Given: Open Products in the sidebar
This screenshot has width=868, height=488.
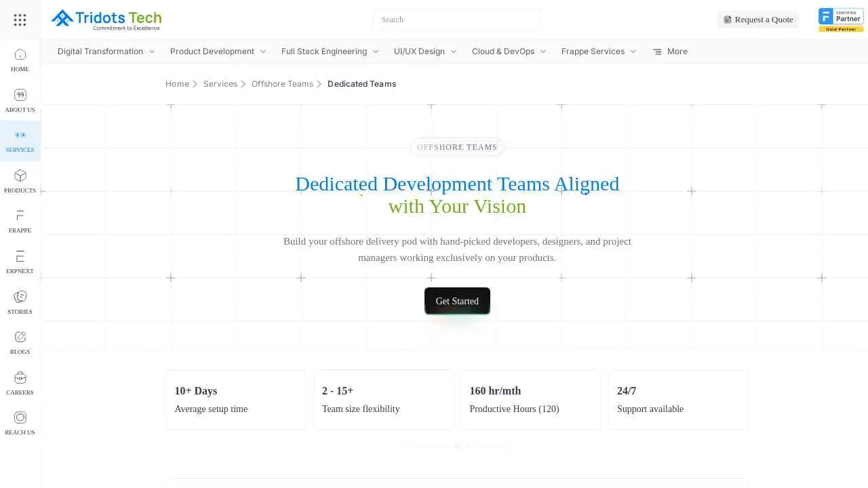Looking at the screenshot, I should click(20, 181).
